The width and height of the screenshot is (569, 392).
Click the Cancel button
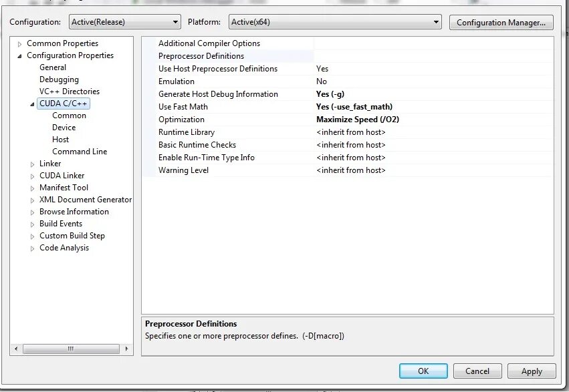click(x=477, y=371)
